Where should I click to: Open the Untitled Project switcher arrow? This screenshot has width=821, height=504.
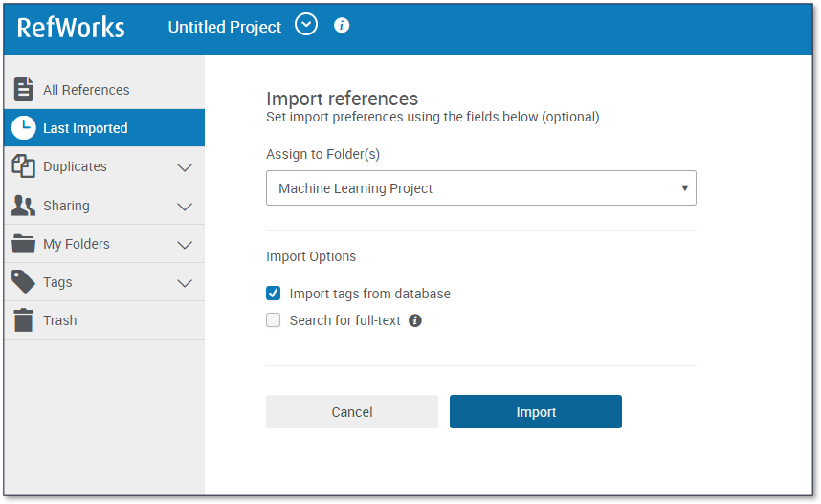pyautogui.click(x=306, y=26)
